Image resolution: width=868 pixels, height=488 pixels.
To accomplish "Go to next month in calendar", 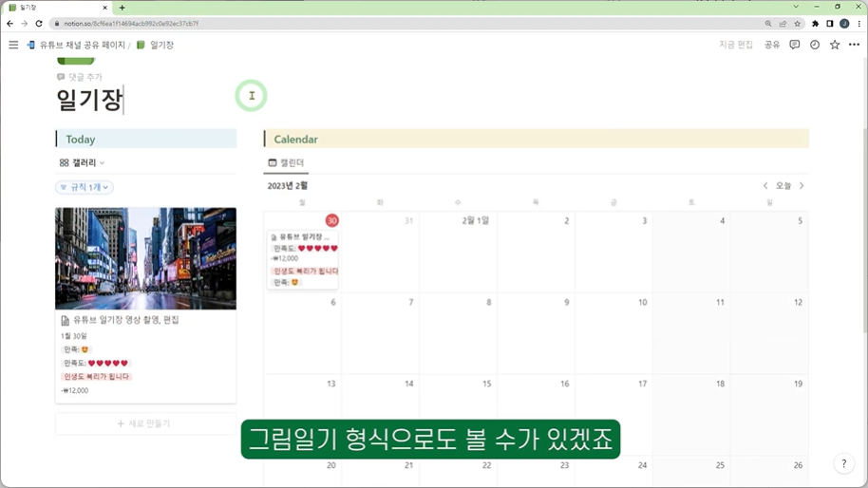I will 801,185.
